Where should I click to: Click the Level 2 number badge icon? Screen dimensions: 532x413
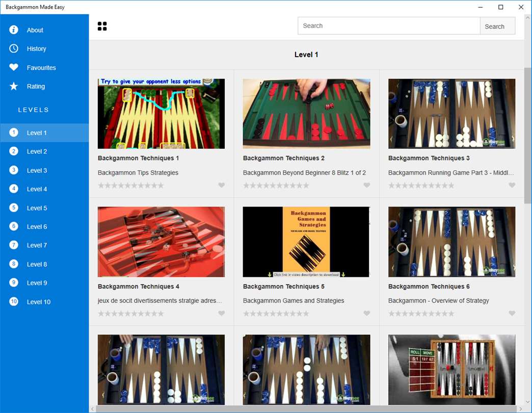coord(14,151)
